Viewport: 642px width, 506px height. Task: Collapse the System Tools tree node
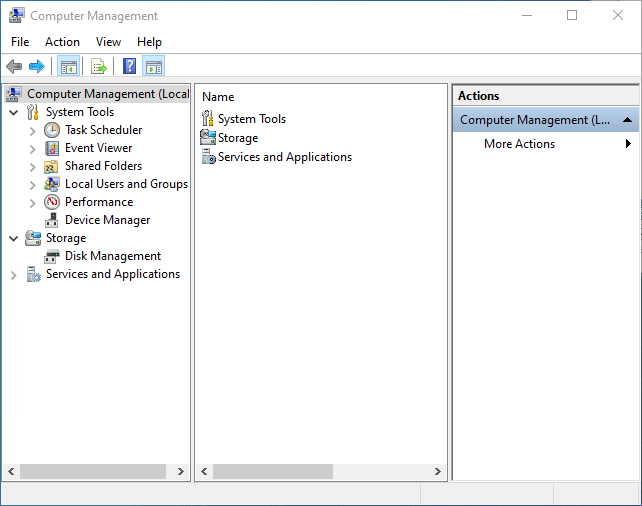14,112
